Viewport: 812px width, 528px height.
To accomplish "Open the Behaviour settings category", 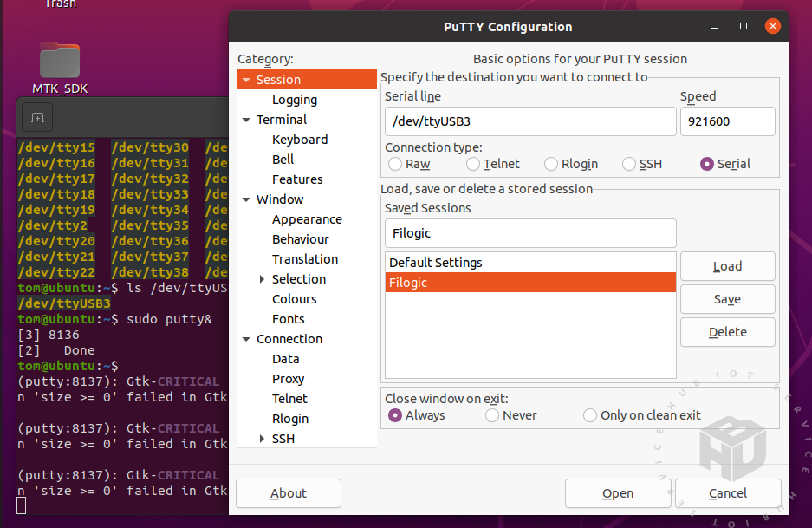I will click(x=301, y=239).
